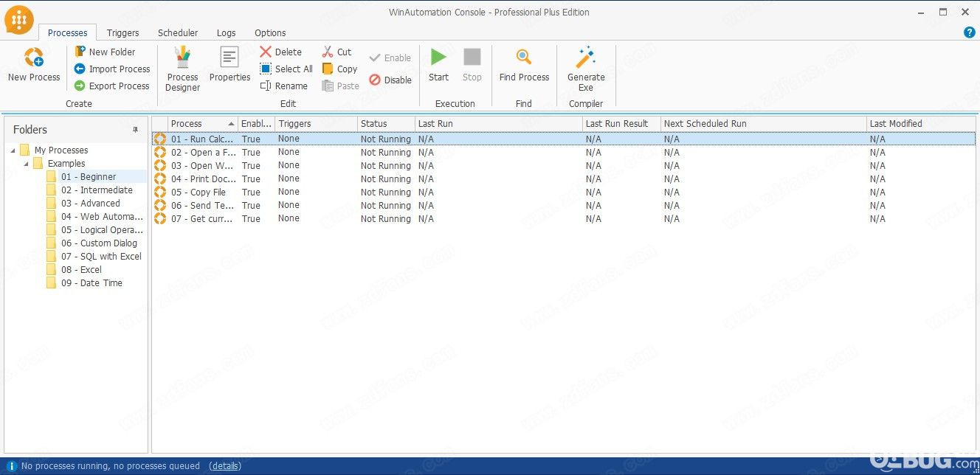The image size is (980, 475).
Task: Click the Import Process icon
Action: coord(80,69)
